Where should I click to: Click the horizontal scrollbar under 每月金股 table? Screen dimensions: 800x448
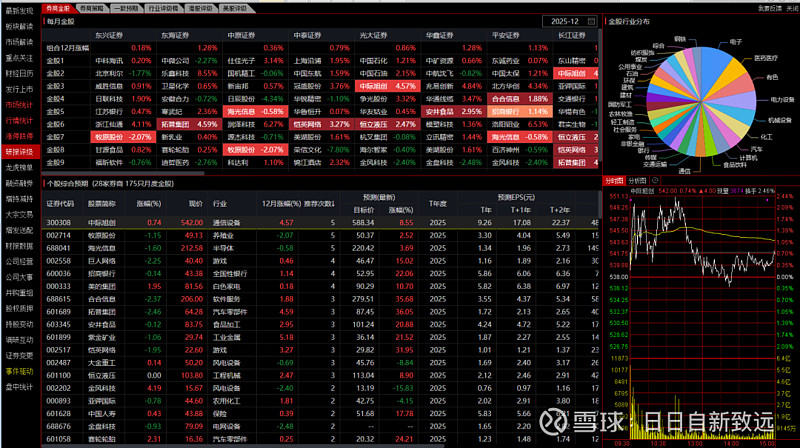(122, 173)
